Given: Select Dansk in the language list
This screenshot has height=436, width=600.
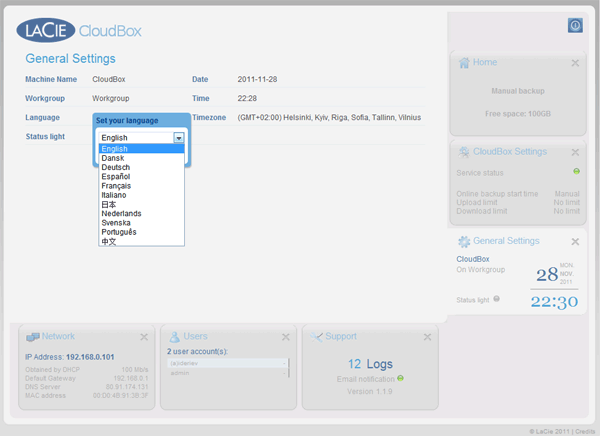Looking at the screenshot, I should (141, 158).
